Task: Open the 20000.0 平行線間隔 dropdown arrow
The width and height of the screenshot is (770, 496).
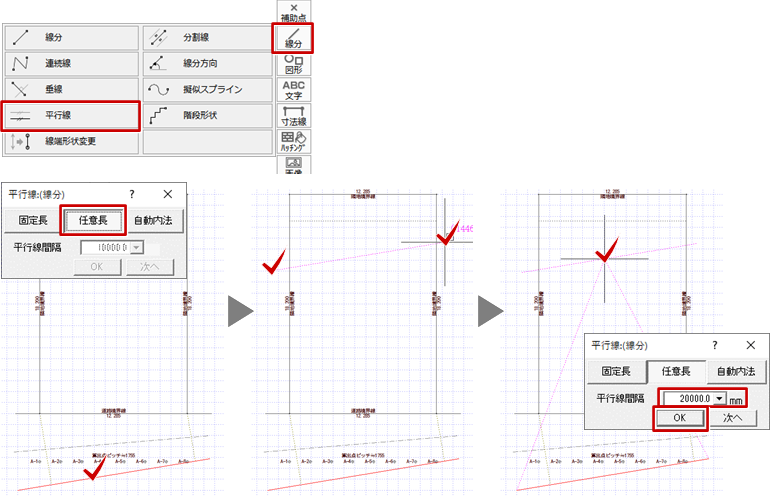Action: 719,398
